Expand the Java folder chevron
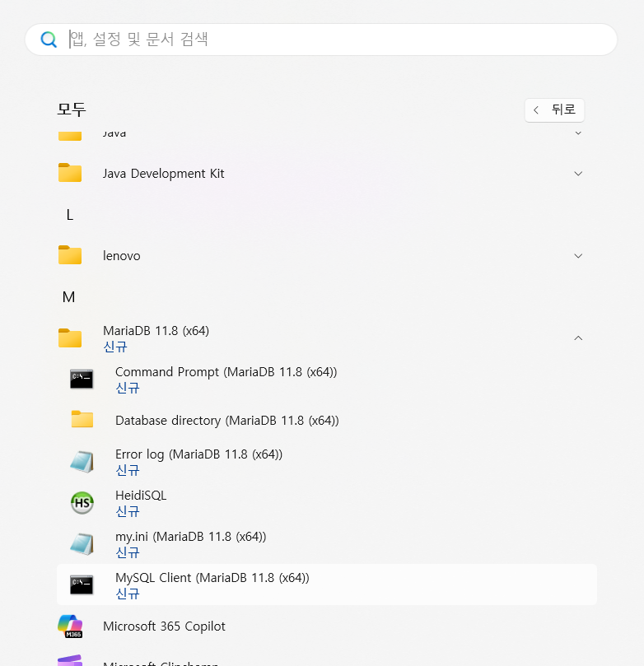Screen dimensions: 644x666 (x=578, y=133)
